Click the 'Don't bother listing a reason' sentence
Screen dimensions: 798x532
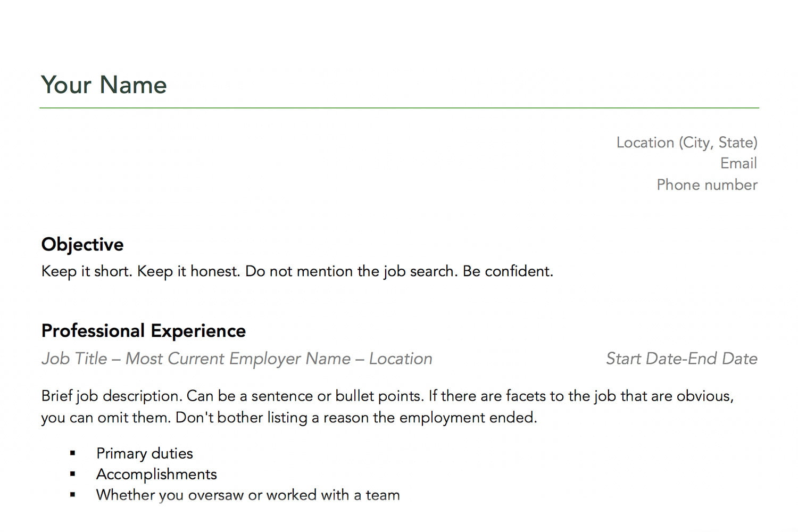(356, 418)
